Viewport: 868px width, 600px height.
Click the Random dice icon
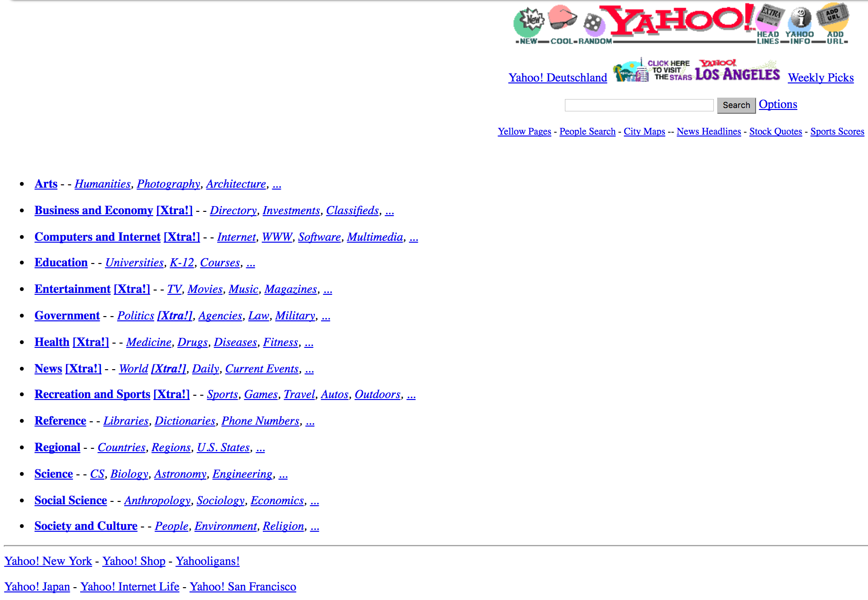pyautogui.click(x=594, y=24)
